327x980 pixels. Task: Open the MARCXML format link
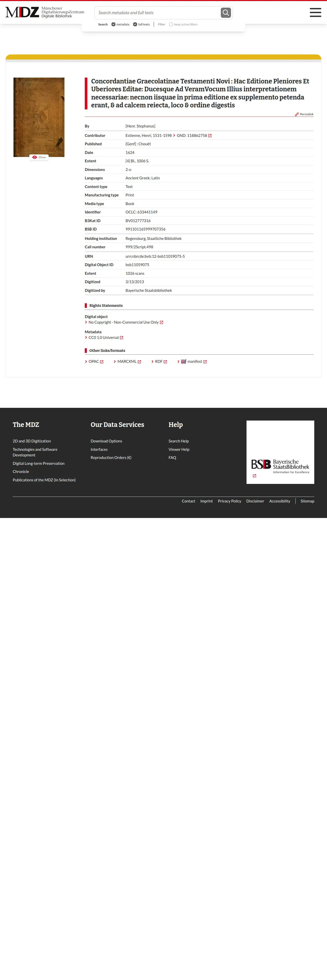click(127, 362)
